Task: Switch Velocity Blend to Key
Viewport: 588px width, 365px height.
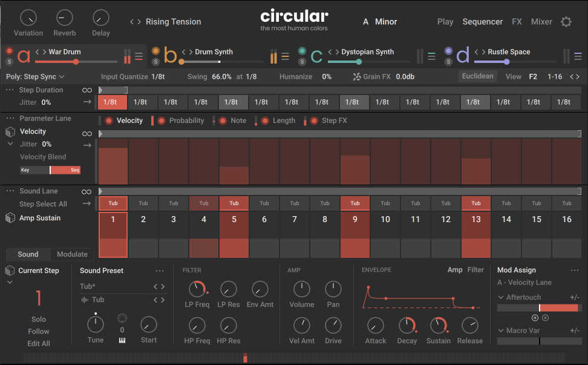Action: point(25,170)
